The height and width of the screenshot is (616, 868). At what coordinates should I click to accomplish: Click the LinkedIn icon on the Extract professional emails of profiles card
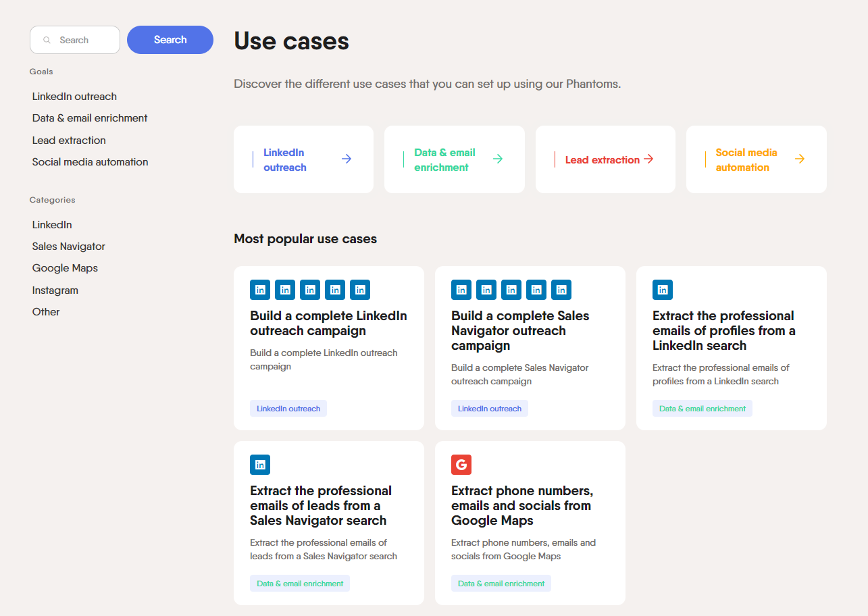pos(663,290)
